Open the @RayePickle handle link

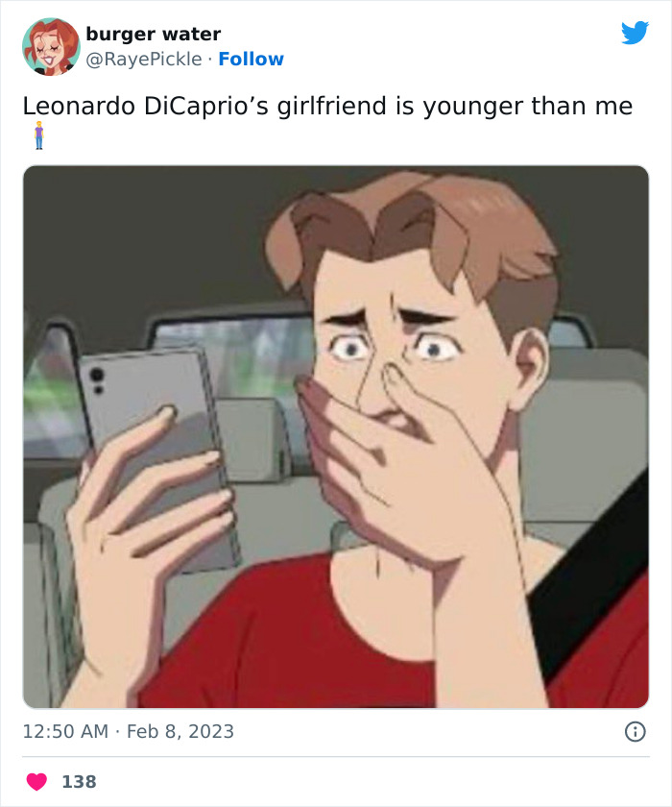tap(141, 60)
